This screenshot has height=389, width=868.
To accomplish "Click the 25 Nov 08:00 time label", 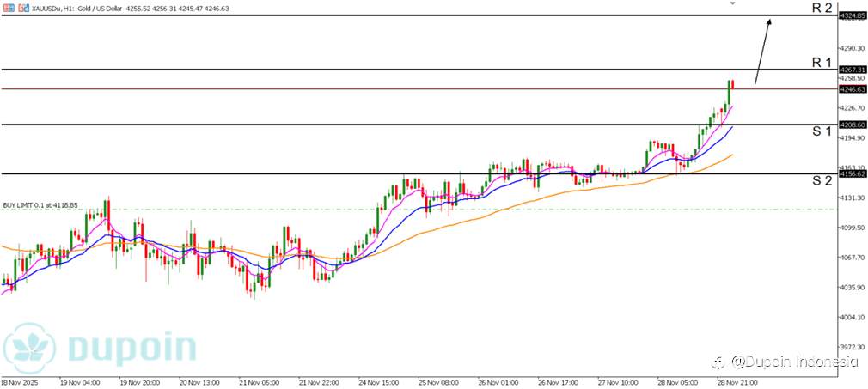I will (x=438, y=382).
